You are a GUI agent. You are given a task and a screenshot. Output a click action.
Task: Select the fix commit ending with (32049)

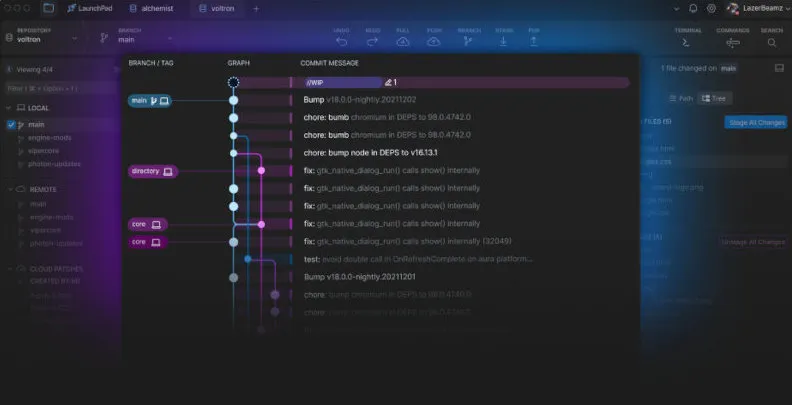click(x=407, y=241)
